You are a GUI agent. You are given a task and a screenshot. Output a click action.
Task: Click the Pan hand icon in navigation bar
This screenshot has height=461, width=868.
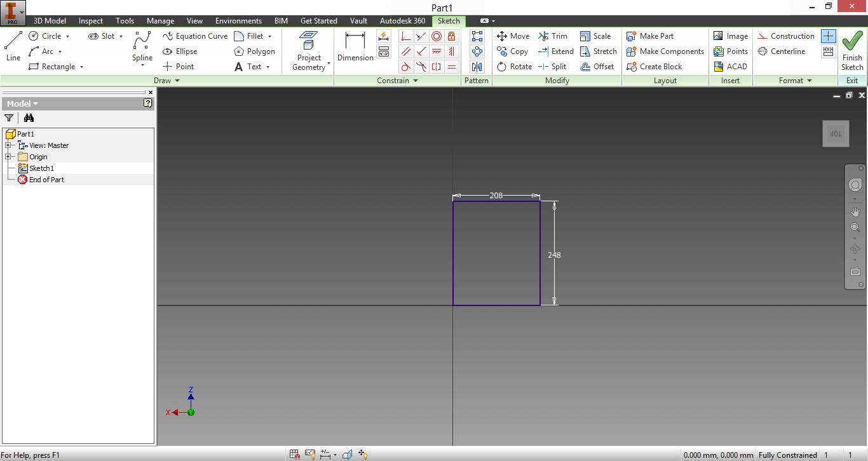tap(855, 211)
